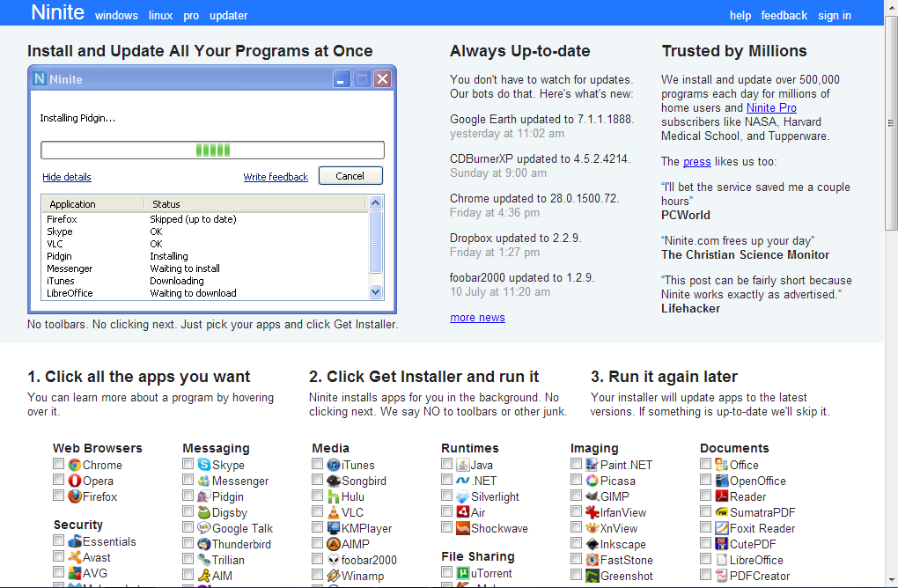The height and width of the screenshot is (588, 898).
Task: Click the Paint.NET icon
Action: pyautogui.click(x=593, y=465)
